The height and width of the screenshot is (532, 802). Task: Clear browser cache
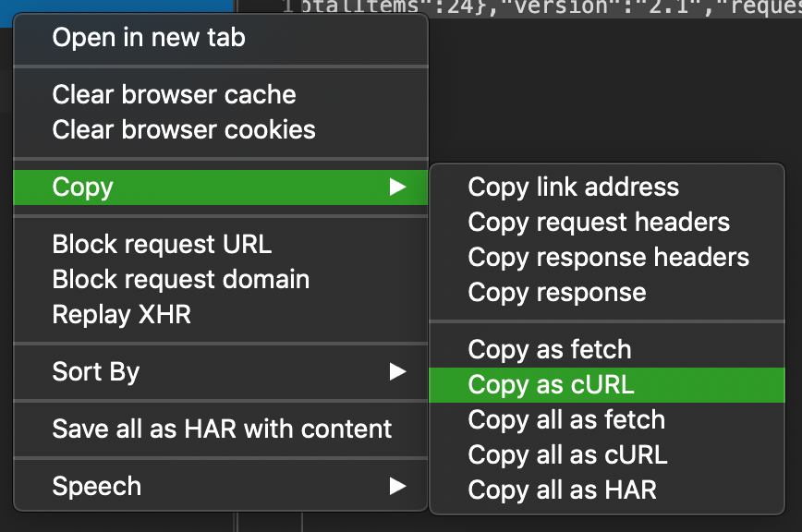point(174,94)
